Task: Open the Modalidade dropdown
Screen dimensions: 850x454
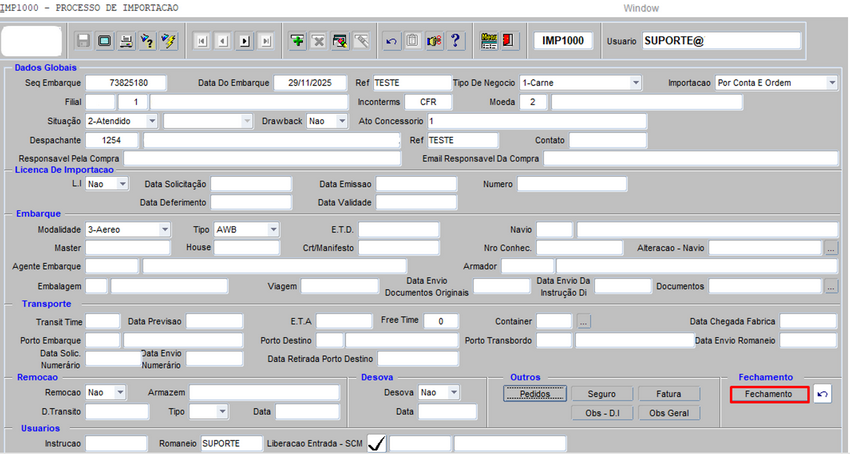Action: [164, 229]
